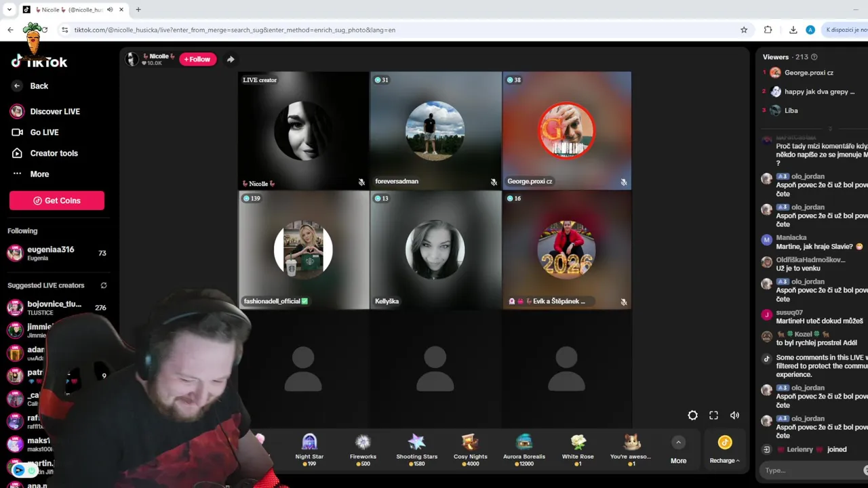Viewport: 868px width, 488px height.
Task: Click susuq07 avatar in chat
Action: tap(767, 314)
